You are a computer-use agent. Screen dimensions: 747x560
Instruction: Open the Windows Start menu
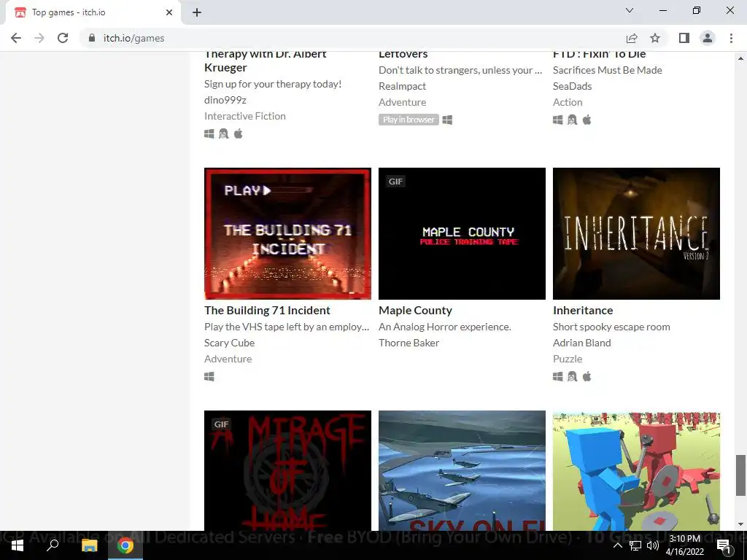tap(18, 545)
